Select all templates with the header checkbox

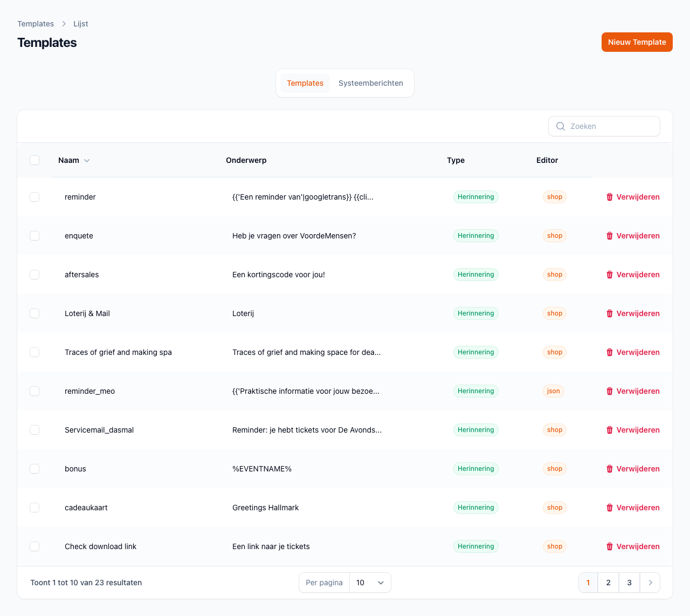point(34,160)
